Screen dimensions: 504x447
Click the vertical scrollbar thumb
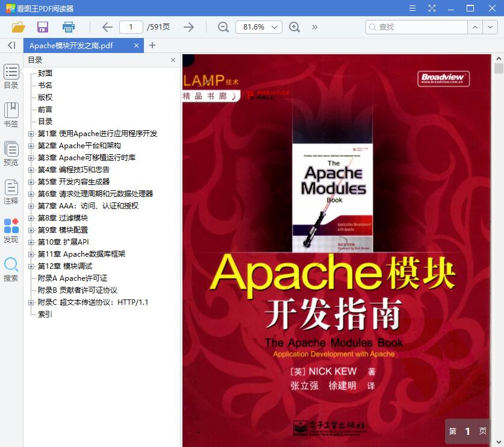(499, 69)
